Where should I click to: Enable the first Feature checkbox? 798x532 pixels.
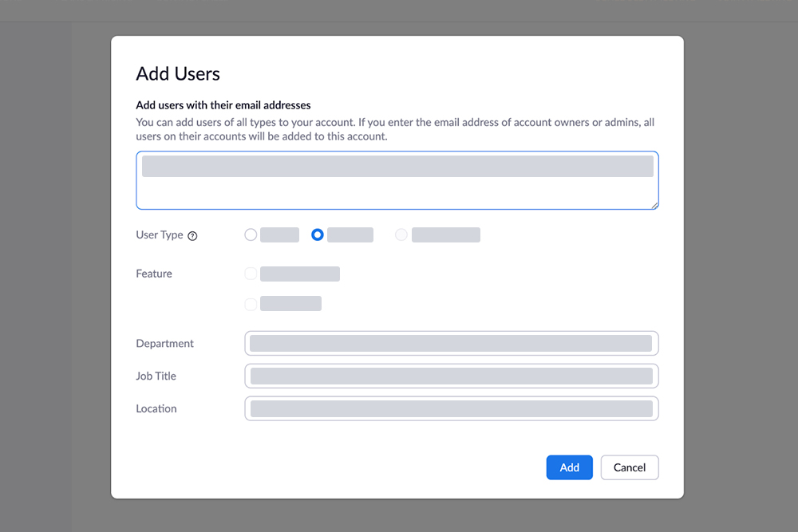point(251,274)
